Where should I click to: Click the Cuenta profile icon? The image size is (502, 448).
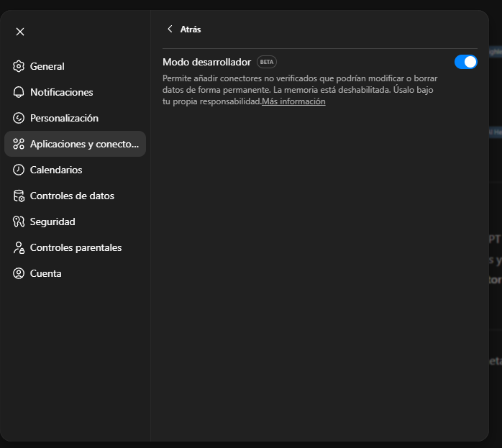click(x=19, y=273)
